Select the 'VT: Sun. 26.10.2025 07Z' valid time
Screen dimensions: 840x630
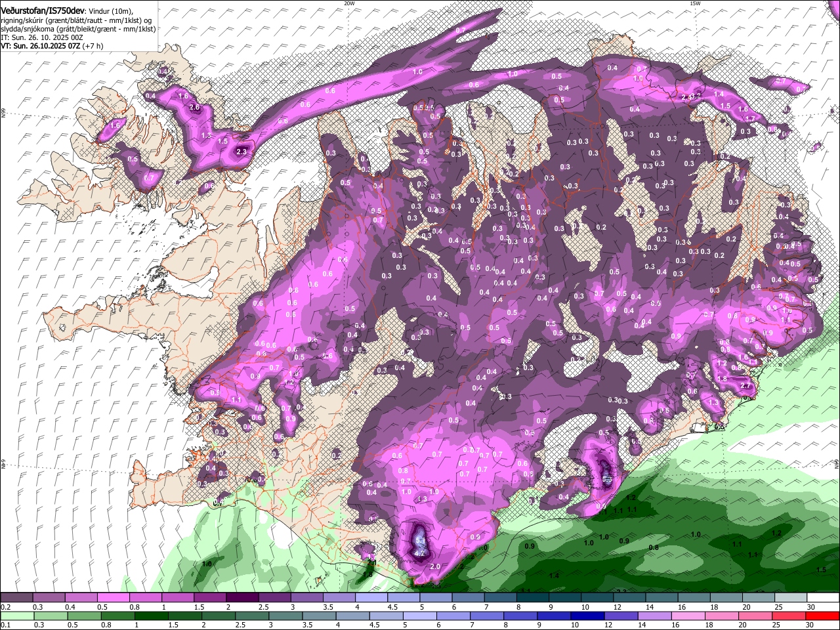click(x=39, y=47)
